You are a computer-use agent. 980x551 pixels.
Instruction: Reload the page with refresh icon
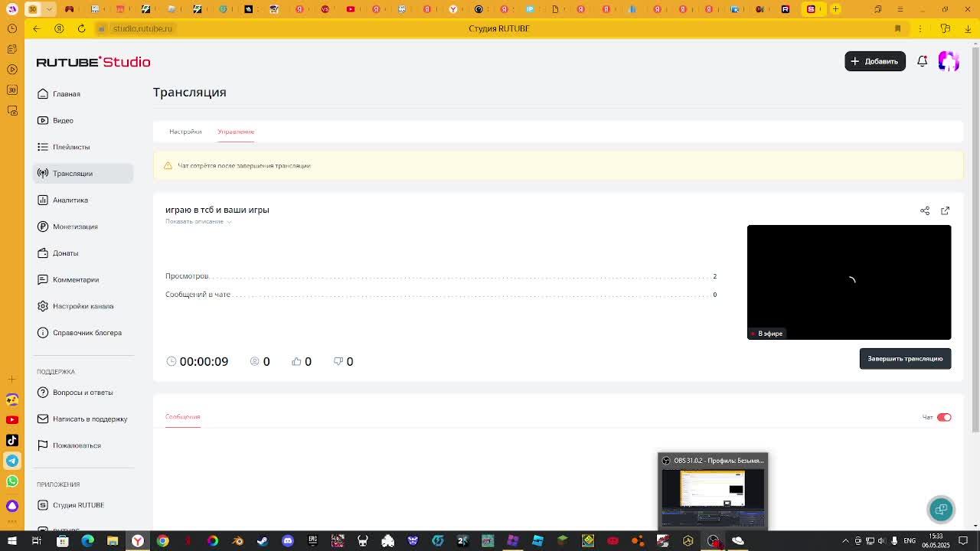pos(81,28)
